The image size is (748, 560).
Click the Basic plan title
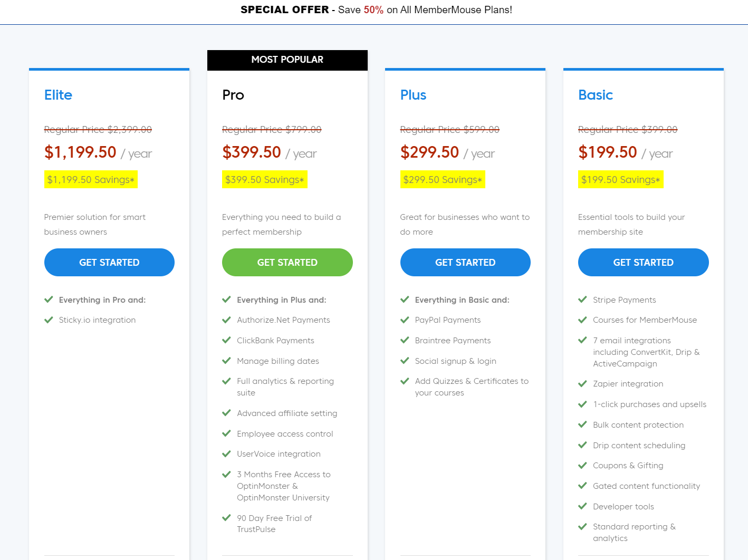[596, 95]
